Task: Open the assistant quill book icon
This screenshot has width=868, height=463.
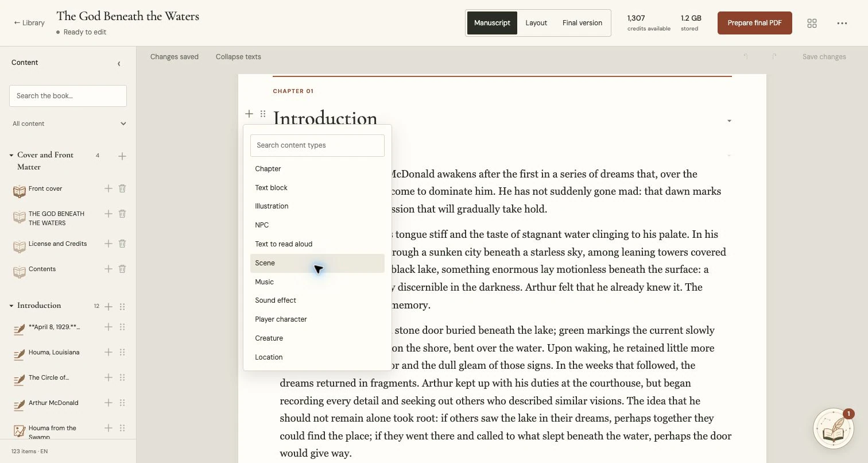Action: (x=833, y=429)
